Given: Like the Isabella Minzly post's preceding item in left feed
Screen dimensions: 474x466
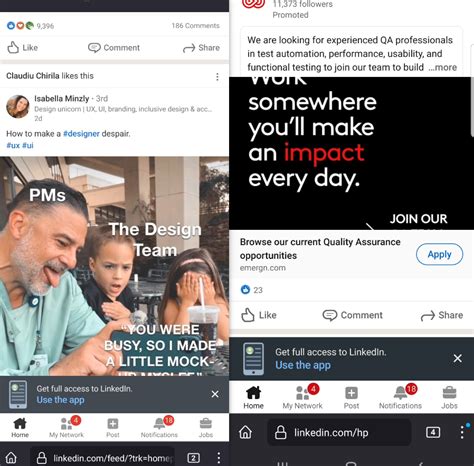Looking at the screenshot, I should click(23, 48).
